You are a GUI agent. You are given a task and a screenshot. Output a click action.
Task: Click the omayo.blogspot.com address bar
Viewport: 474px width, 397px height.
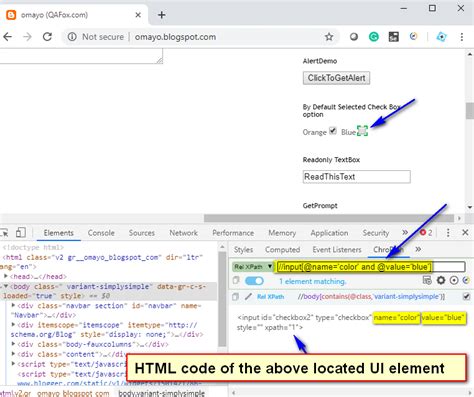pyautogui.click(x=200, y=37)
